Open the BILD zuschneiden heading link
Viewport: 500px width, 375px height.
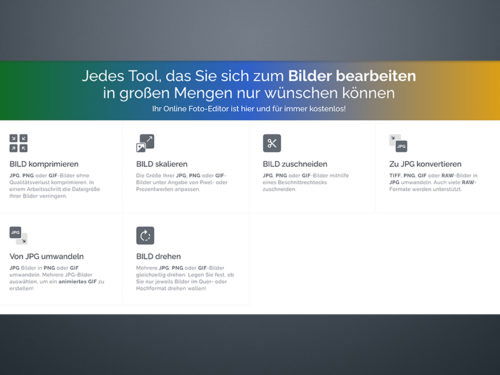[295, 164]
